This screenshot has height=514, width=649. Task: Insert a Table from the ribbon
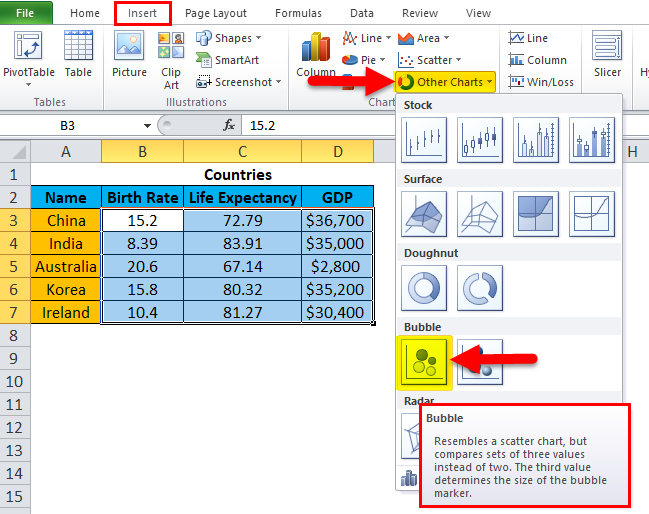(78, 54)
